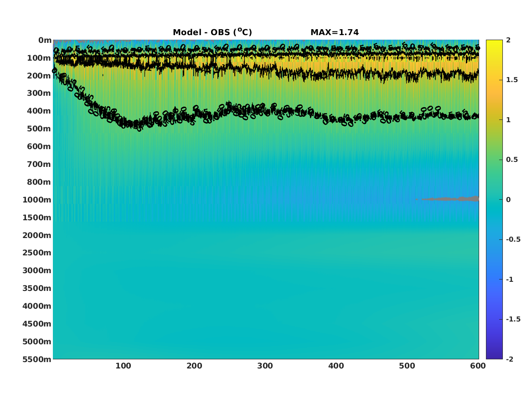Click the '5000m' depth axis label

click(37, 342)
